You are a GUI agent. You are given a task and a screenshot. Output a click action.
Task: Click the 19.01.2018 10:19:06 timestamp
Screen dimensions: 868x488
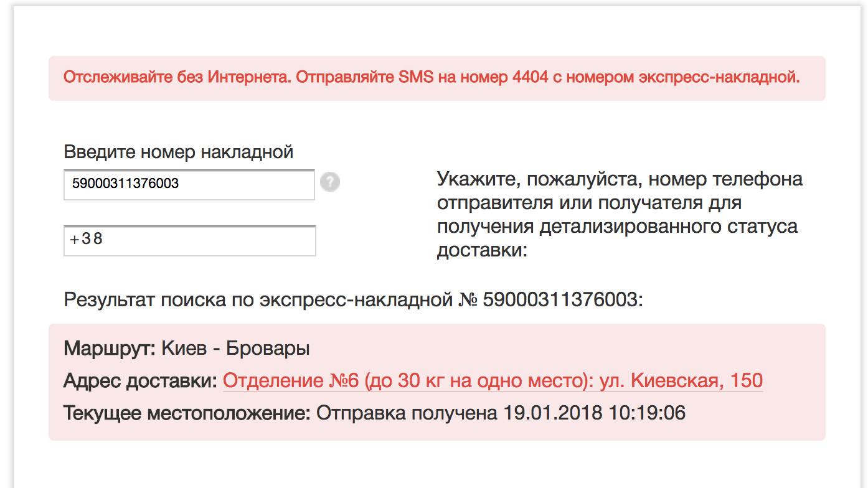593,413
